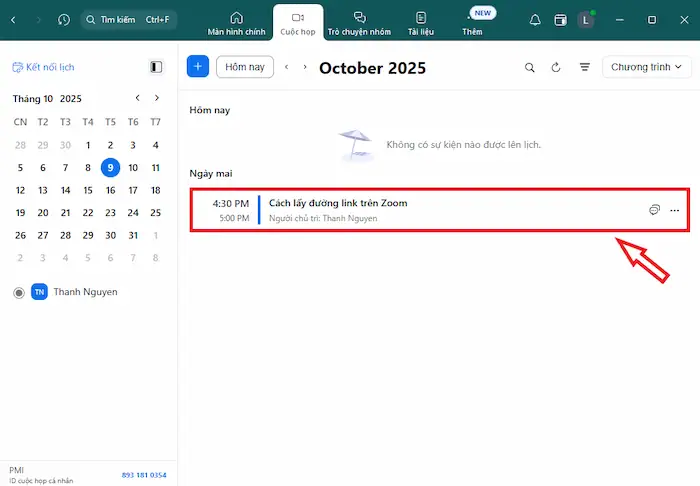Click the Kết nối lịch link
The width and height of the screenshot is (700, 486).
43,67
